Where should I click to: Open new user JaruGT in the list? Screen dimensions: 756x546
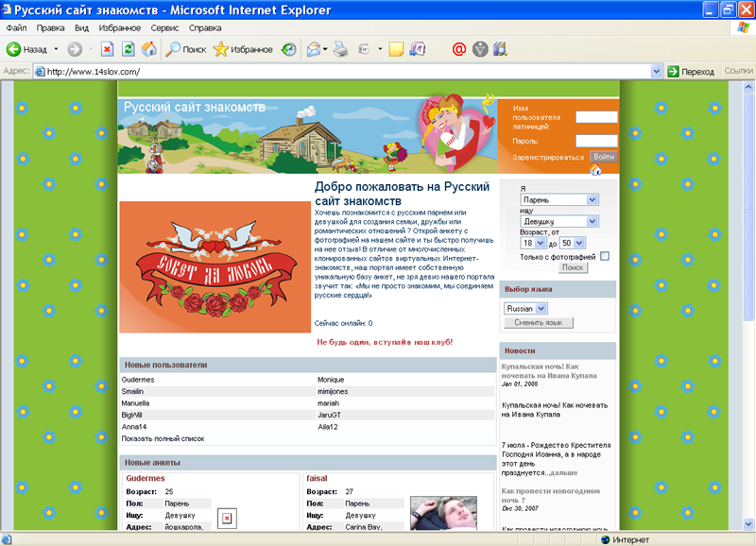tap(329, 415)
